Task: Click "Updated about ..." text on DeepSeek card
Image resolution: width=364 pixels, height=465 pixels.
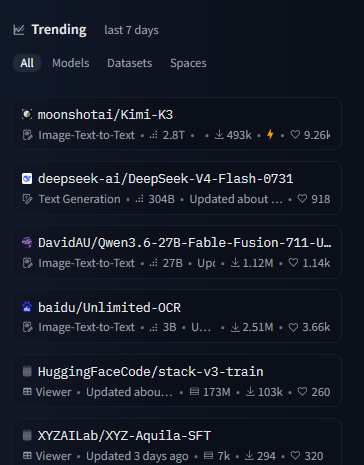Action: click(x=236, y=199)
